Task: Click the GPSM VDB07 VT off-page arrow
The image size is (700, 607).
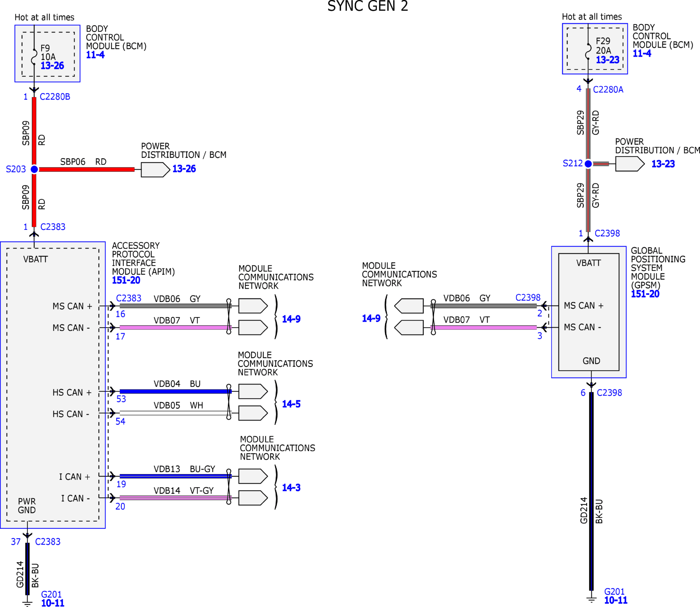Action: pos(409,327)
